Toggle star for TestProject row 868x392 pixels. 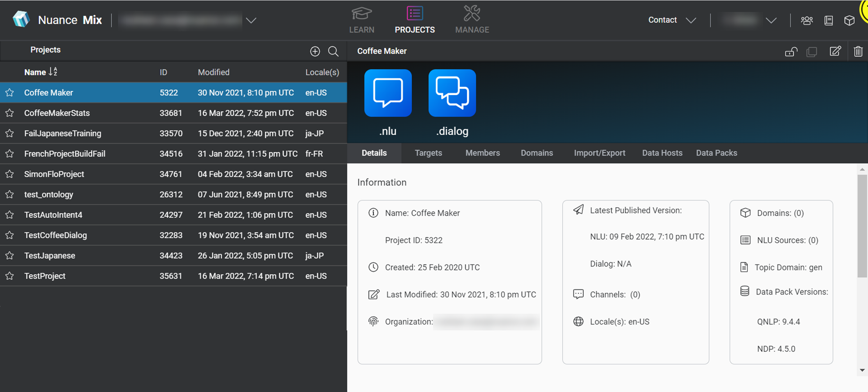[10, 276]
